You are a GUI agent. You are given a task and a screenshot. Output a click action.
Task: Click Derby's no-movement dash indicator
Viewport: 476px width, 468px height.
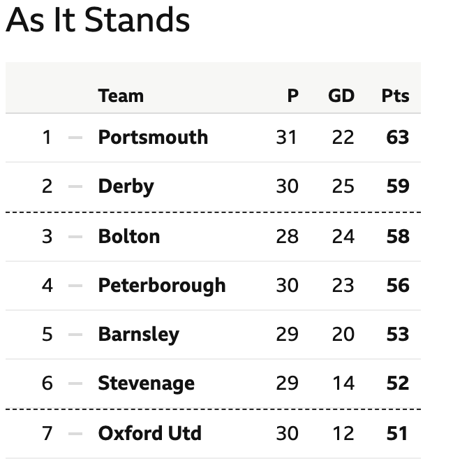pos(75,187)
